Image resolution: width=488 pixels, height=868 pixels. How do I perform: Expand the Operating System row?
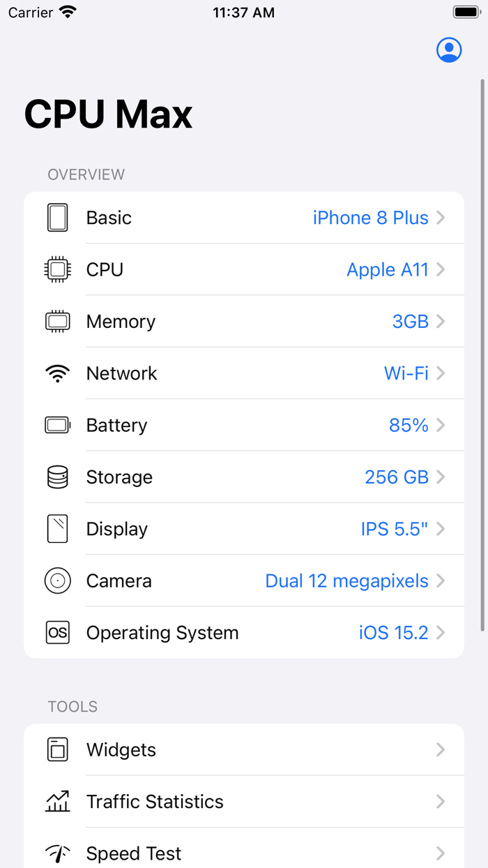tap(441, 632)
